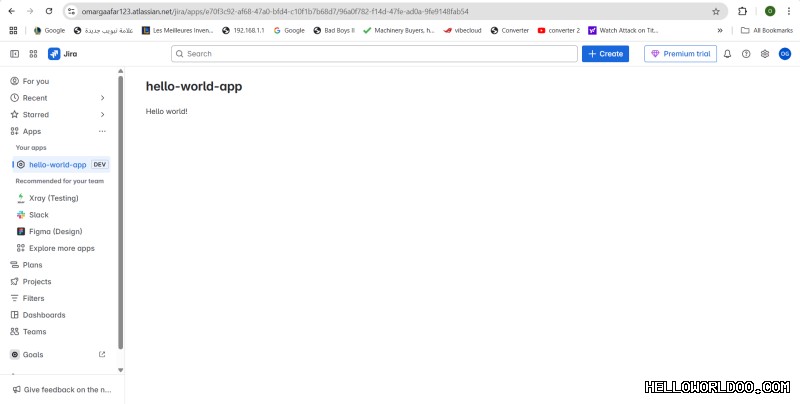Screen dimensions: 800x404
Task: Open the All Bookmarks folder
Action: click(x=767, y=31)
